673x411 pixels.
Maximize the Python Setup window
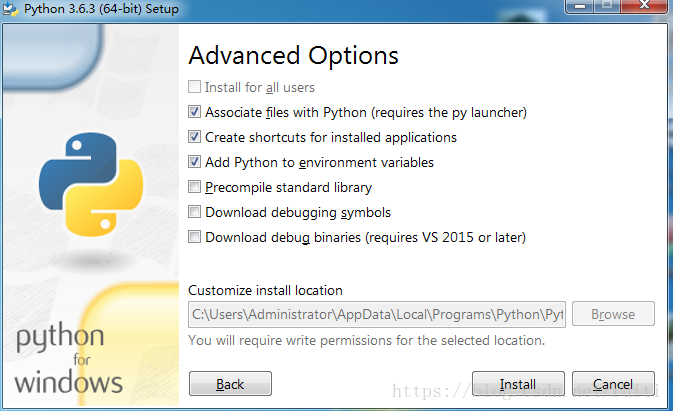607,6
